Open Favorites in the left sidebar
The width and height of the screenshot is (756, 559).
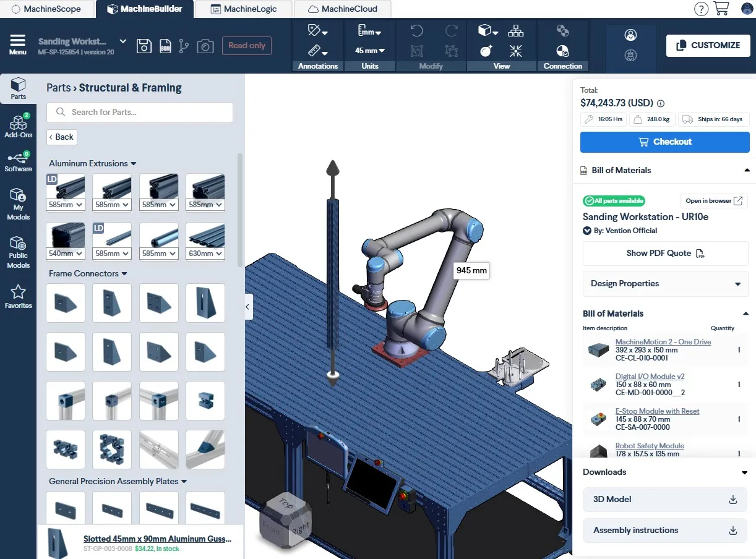19,297
